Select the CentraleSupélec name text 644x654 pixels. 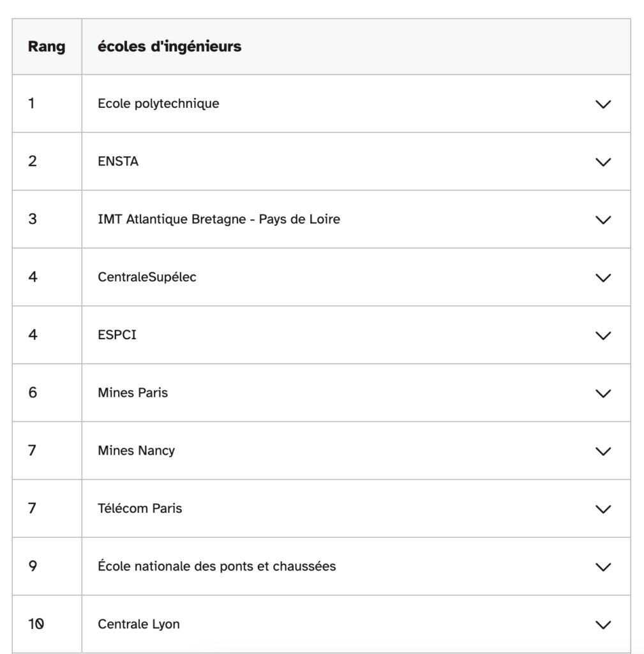(x=147, y=277)
